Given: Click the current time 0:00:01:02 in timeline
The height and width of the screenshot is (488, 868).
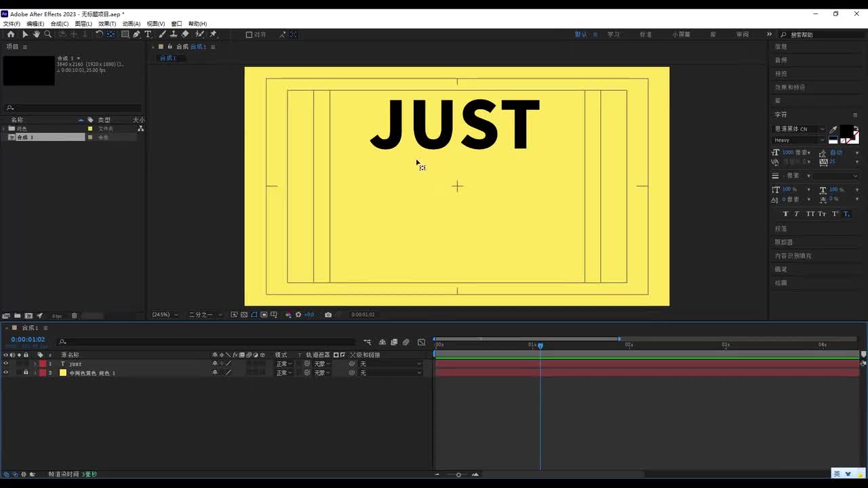Looking at the screenshot, I should pos(28,340).
